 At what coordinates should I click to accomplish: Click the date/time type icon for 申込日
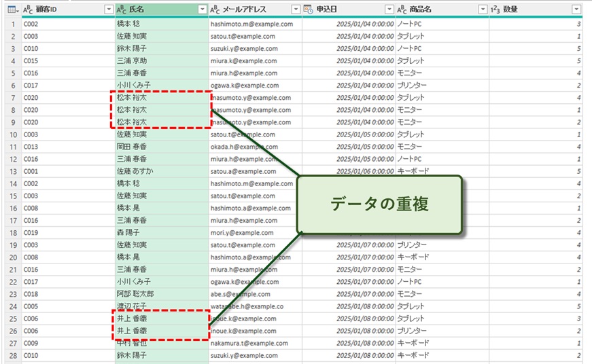click(x=308, y=10)
